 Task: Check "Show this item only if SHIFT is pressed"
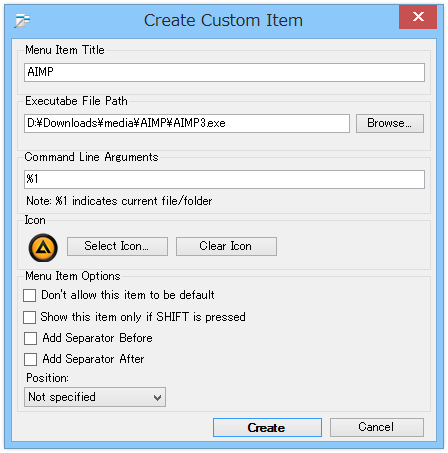pyautogui.click(x=30, y=317)
